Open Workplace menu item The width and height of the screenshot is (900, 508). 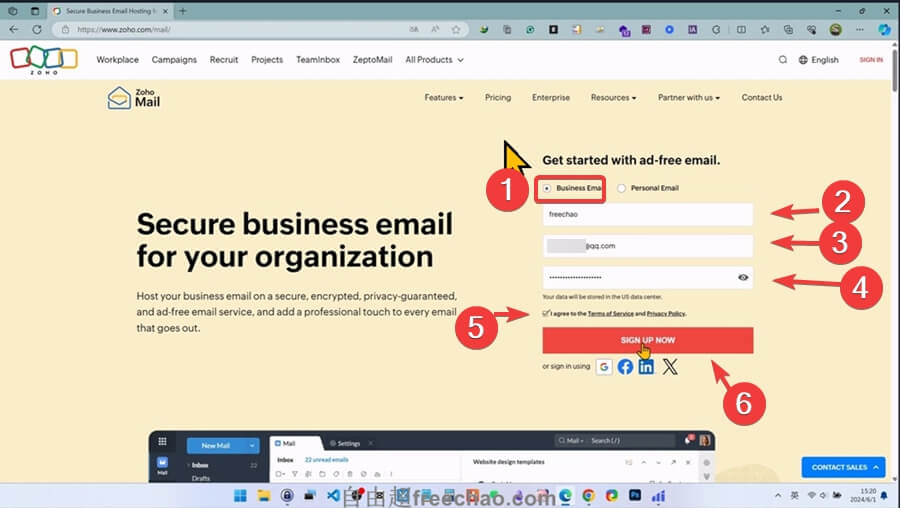118,60
